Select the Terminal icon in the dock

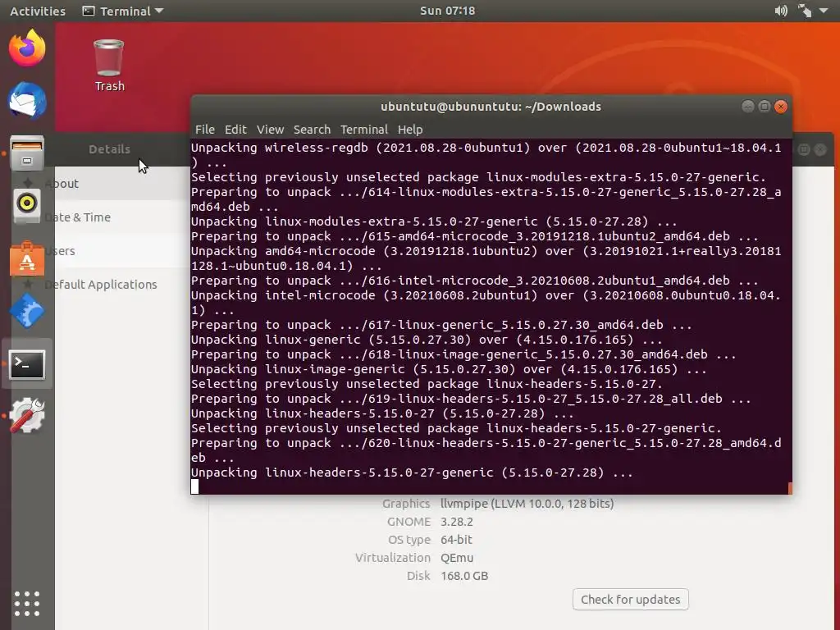(x=27, y=364)
